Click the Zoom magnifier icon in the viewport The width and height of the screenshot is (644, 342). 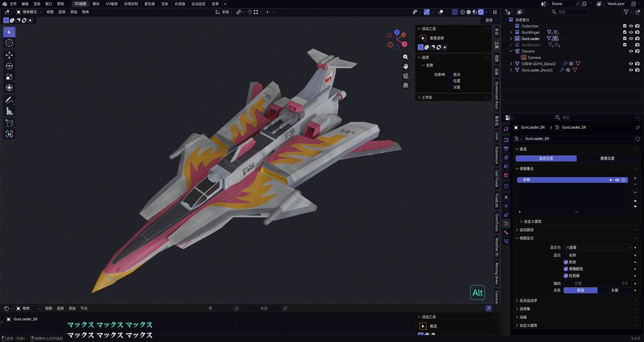[x=405, y=56]
